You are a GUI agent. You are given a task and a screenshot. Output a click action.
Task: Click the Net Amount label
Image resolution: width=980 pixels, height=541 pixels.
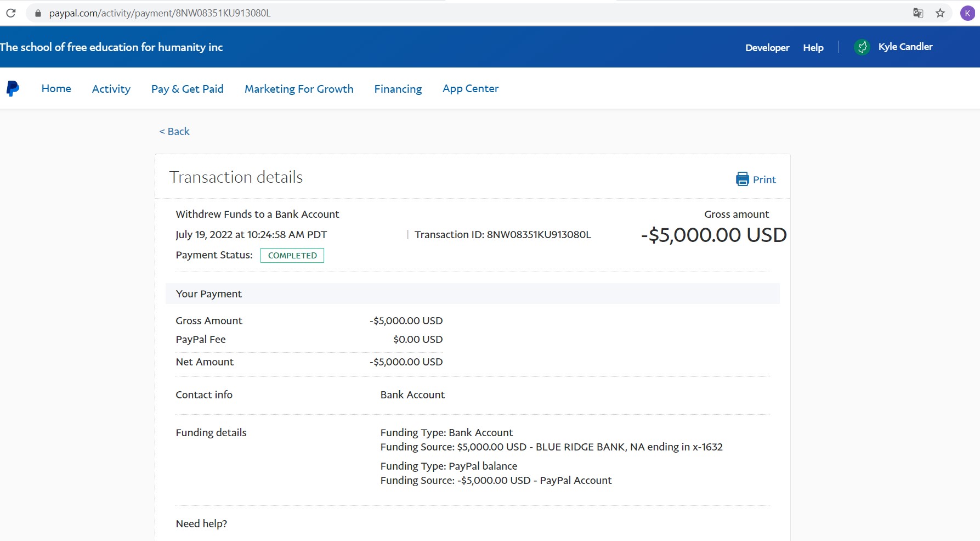pyautogui.click(x=205, y=362)
